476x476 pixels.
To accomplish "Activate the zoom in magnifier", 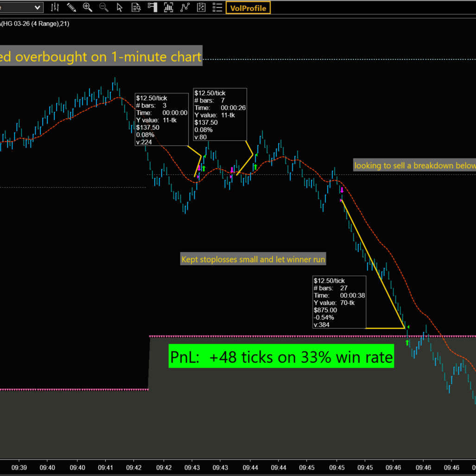I will 88,7.
